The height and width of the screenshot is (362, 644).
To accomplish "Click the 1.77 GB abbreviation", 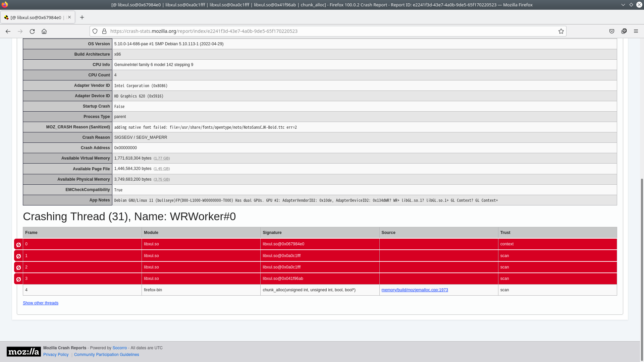I will click(162, 158).
